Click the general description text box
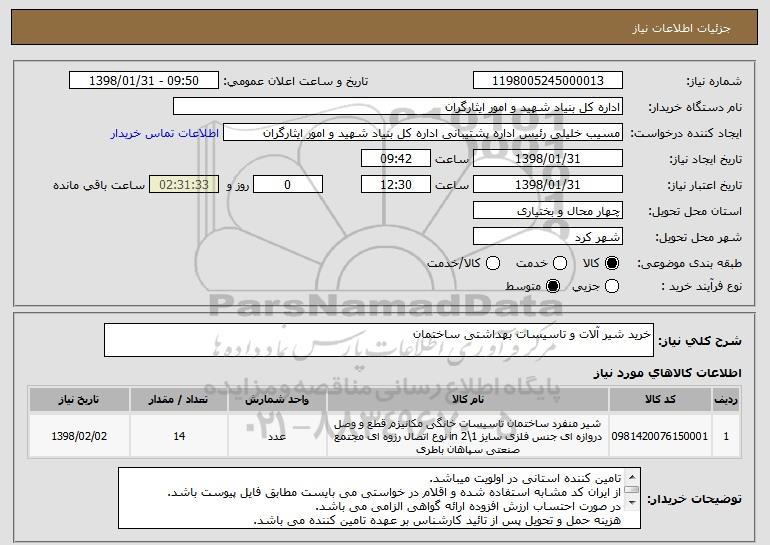 tap(379, 340)
